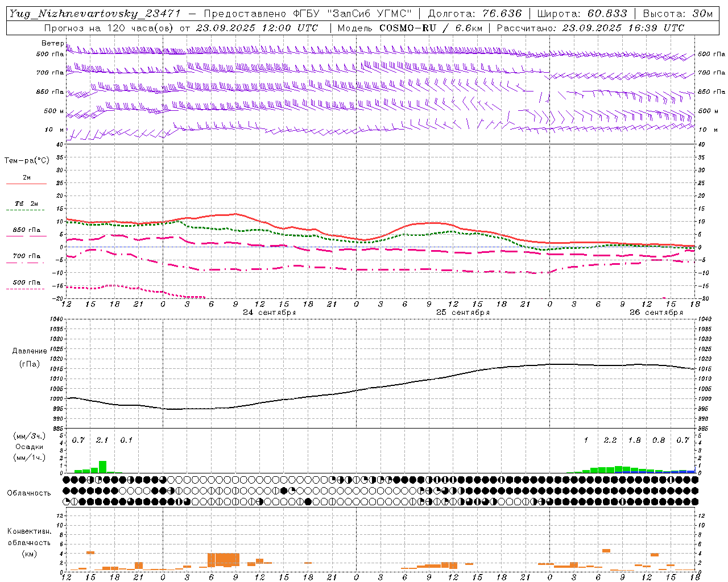Viewport: 728px width, 582px height.
Task: Click the 25 сентября date label
Action: tap(462, 312)
